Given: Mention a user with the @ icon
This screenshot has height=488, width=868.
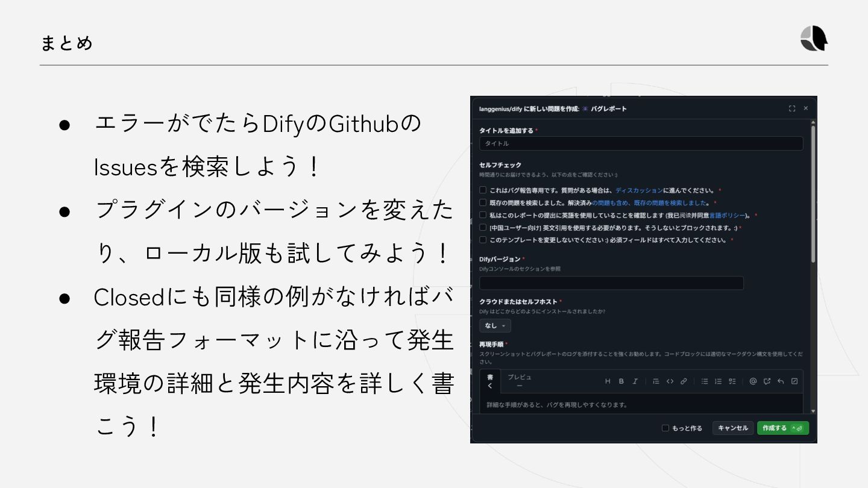Looking at the screenshot, I should 753,381.
